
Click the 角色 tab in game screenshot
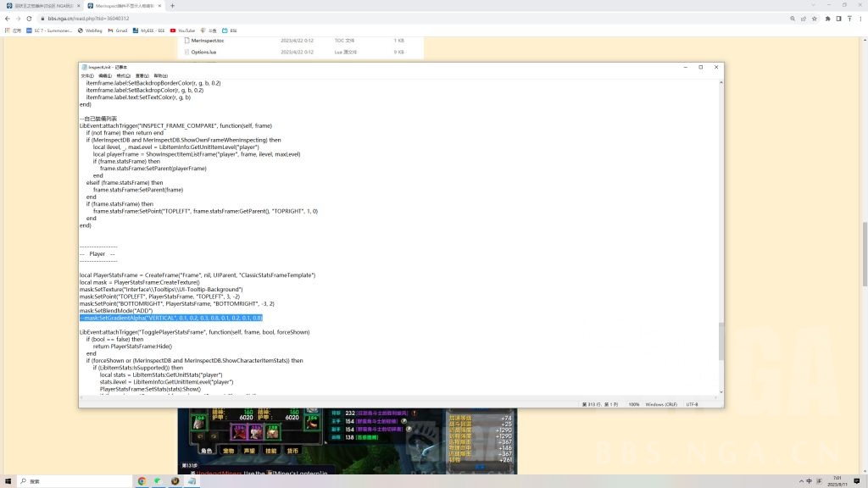[x=205, y=452]
